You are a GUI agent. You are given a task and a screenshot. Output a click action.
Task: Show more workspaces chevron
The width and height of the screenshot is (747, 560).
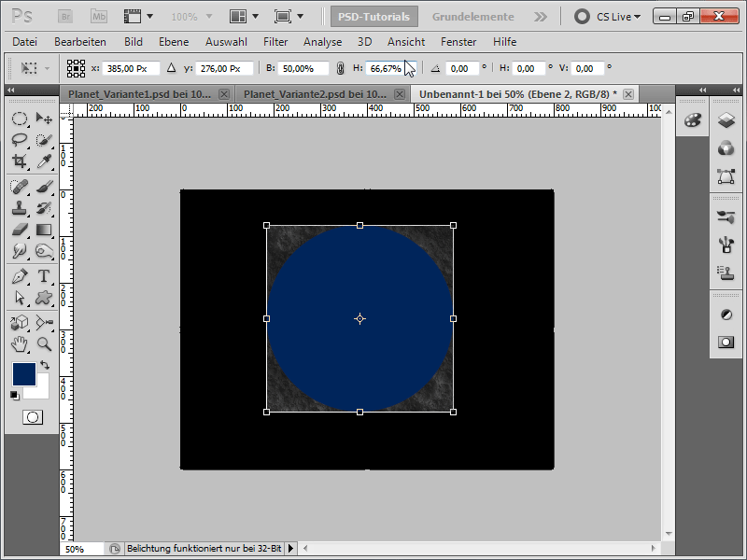(x=541, y=17)
